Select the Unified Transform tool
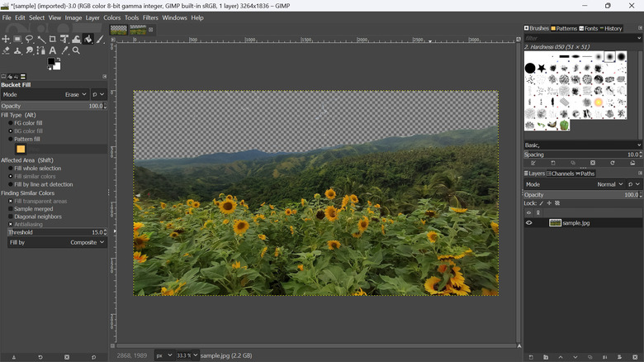644x362 pixels. pos(64,39)
